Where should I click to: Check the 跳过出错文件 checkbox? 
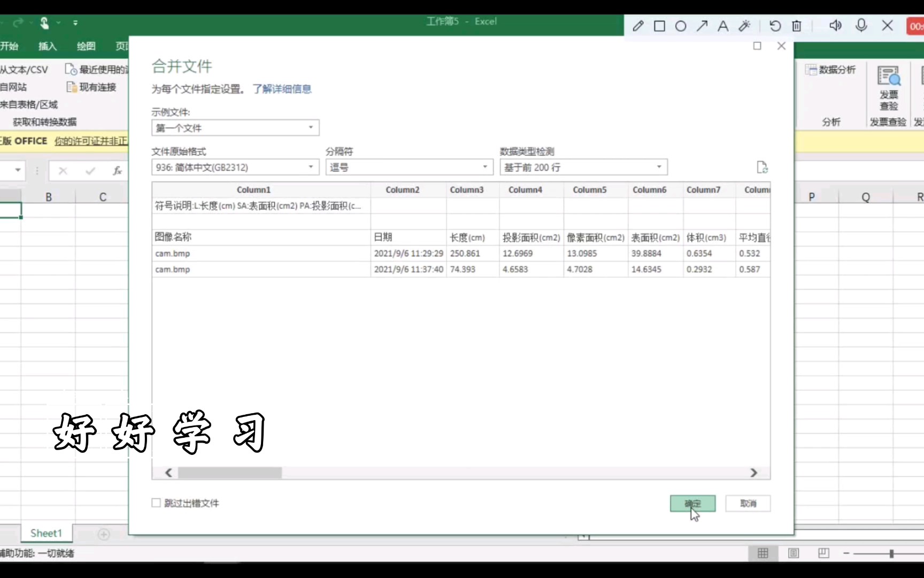tap(156, 503)
